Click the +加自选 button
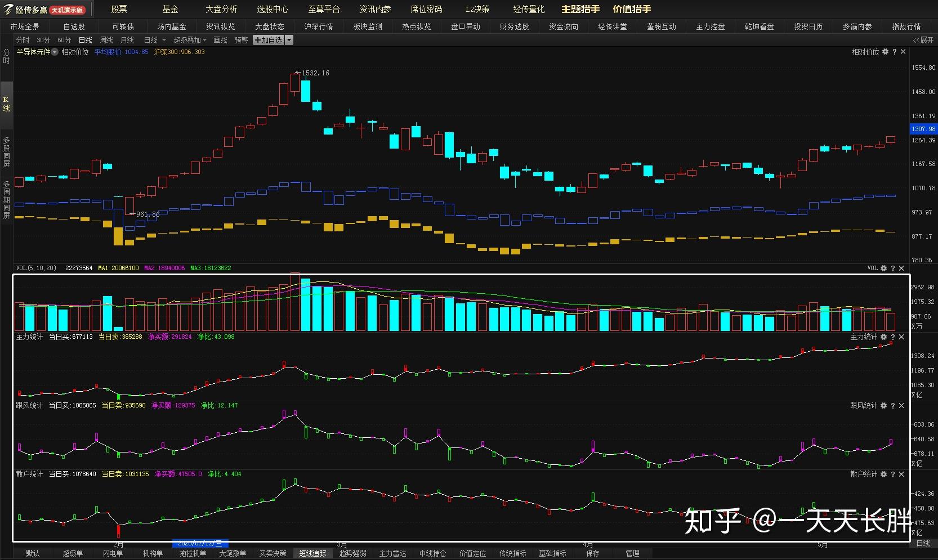938x560 pixels. click(x=269, y=40)
